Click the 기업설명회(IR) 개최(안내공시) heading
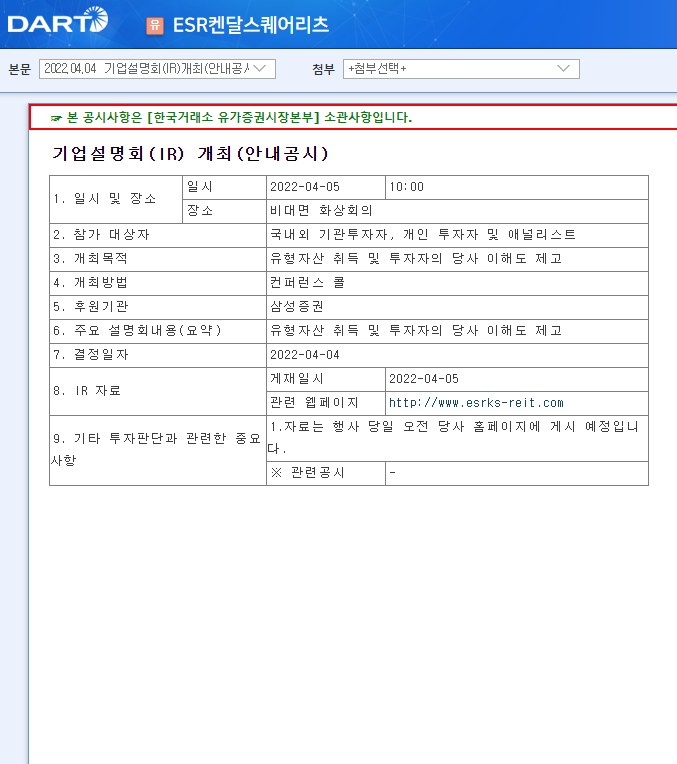The width and height of the screenshot is (677, 764). [x=191, y=153]
